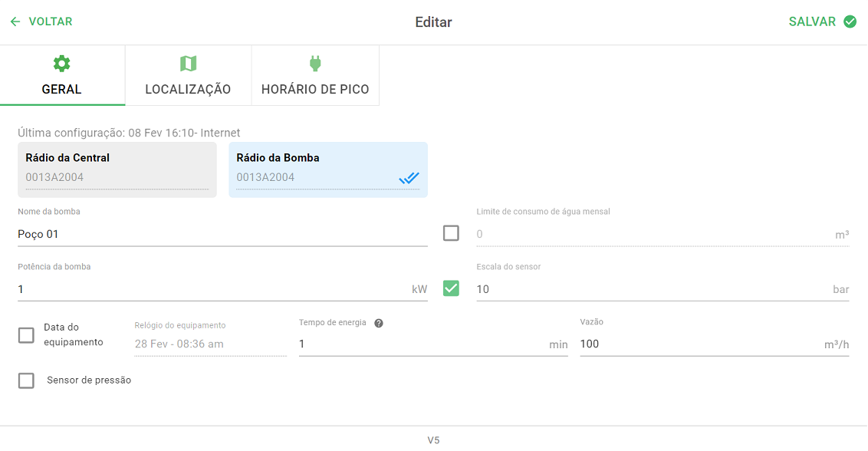Enable the monthly water consumption limit checkbox
868x451 pixels.
(451, 233)
